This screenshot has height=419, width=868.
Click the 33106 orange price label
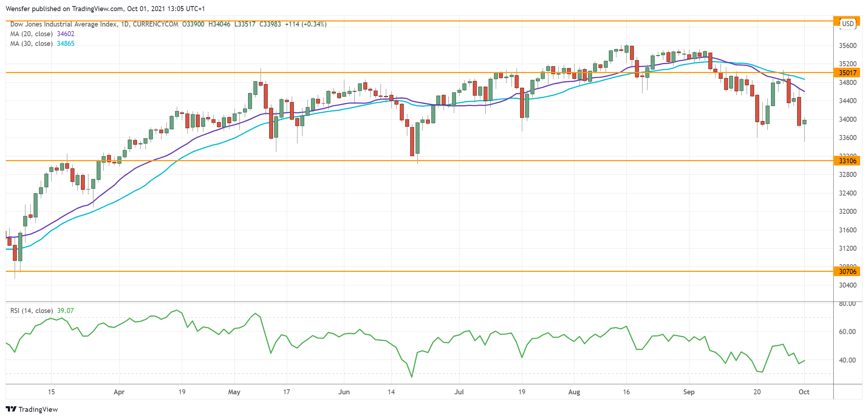848,161
